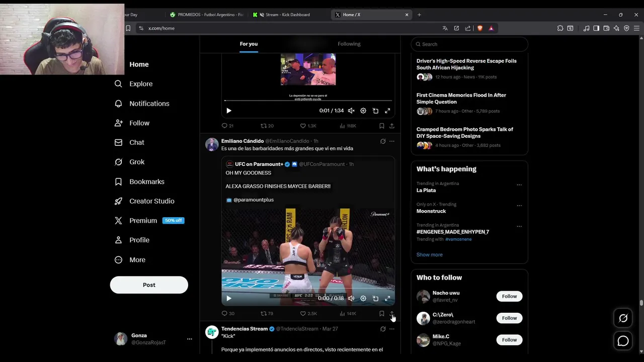Follow C:\Zero\ account
Viewport: 644px width, 362px height.
click(509, 318)
